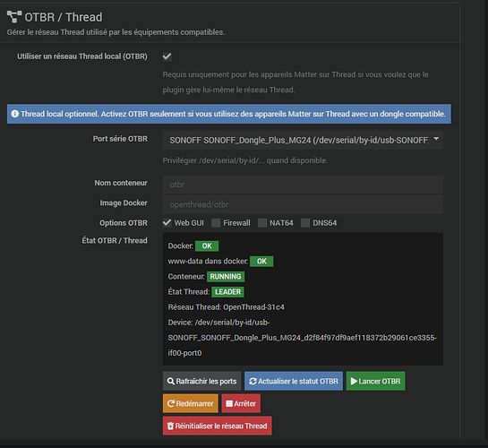488x448 pixels.
Task: Enable the NAT64 checkbox
Action: [262, 223]
